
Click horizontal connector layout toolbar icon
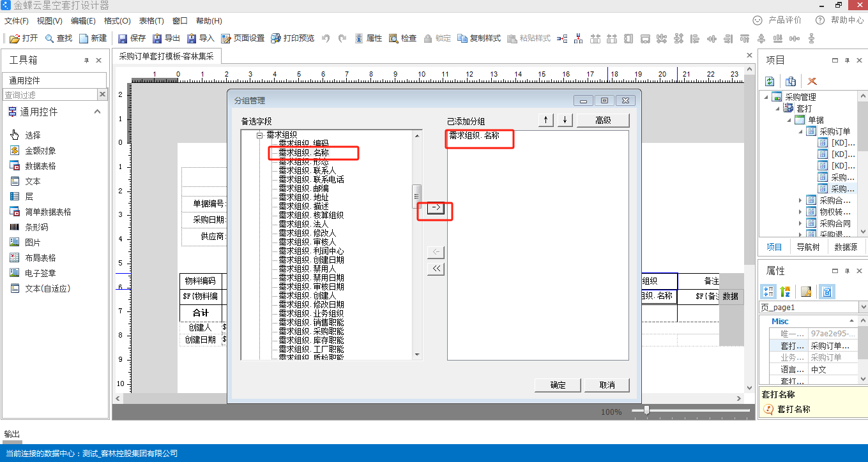[562, 38]
